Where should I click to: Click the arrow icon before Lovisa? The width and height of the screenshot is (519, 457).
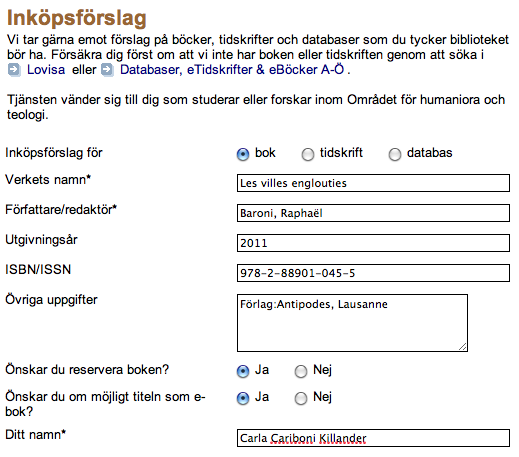[14, 70]
